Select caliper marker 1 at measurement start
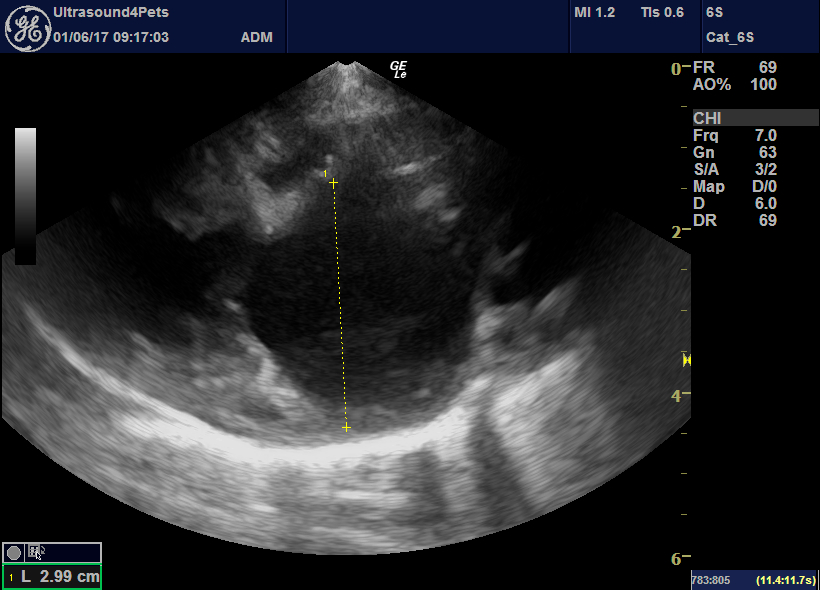The width and height of the screenshot is (820, 590). 333,183
